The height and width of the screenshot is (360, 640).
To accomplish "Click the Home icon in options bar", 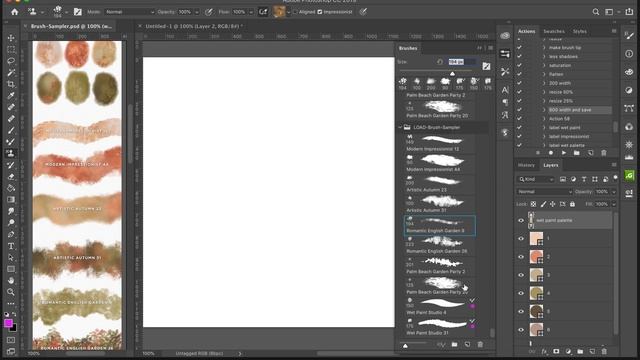I will click(x=15, y=12).
